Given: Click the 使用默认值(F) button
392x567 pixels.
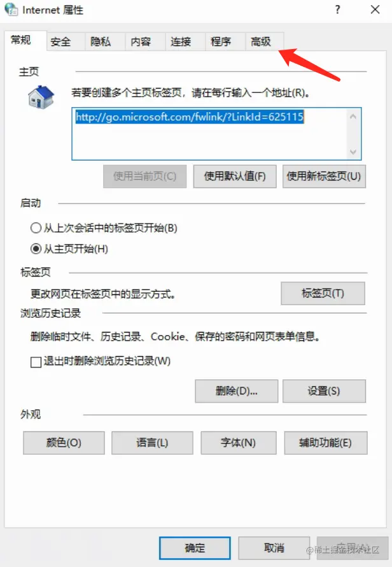Looking at the screenshot, I should pyautogui.click(x=235, y=176).
